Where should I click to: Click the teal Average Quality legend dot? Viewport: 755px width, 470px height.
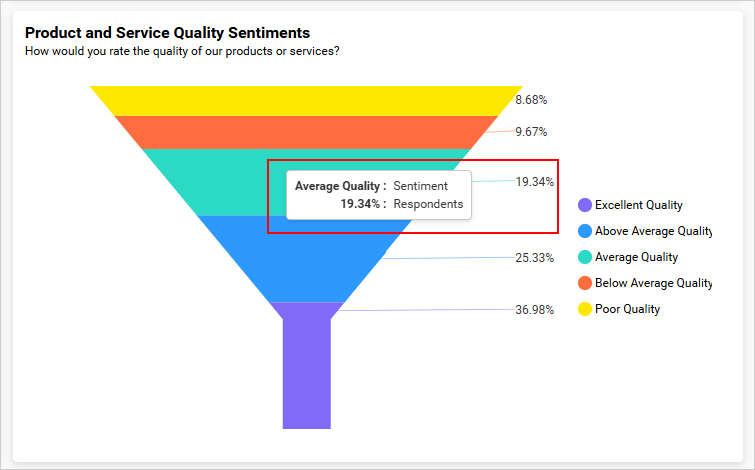585,257
